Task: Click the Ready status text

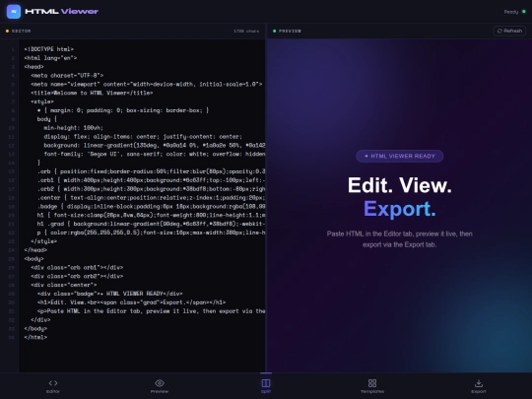Action: click(511, 12)
